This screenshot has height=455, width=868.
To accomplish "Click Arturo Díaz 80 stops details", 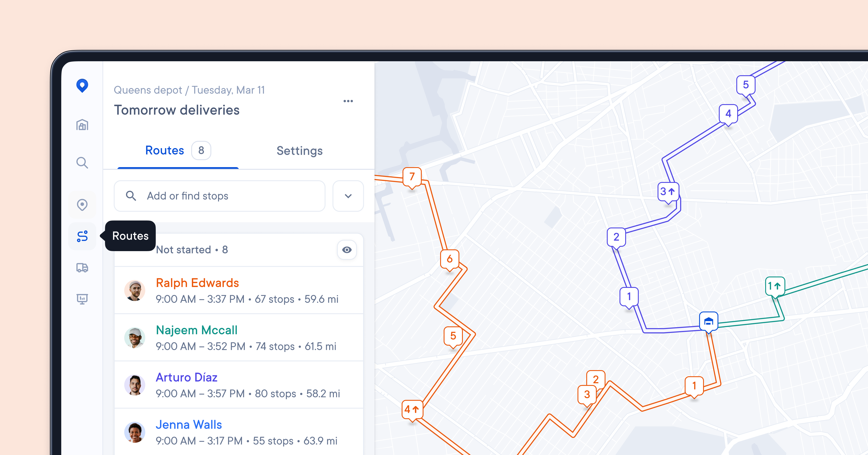I will pos(248,394).
